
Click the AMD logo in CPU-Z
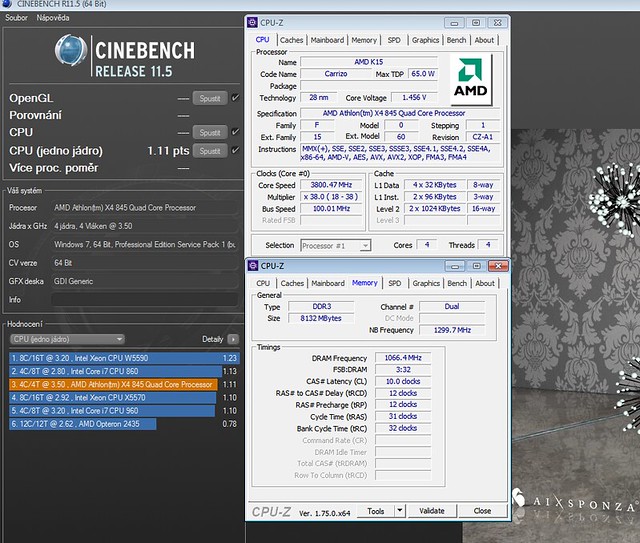471,80
